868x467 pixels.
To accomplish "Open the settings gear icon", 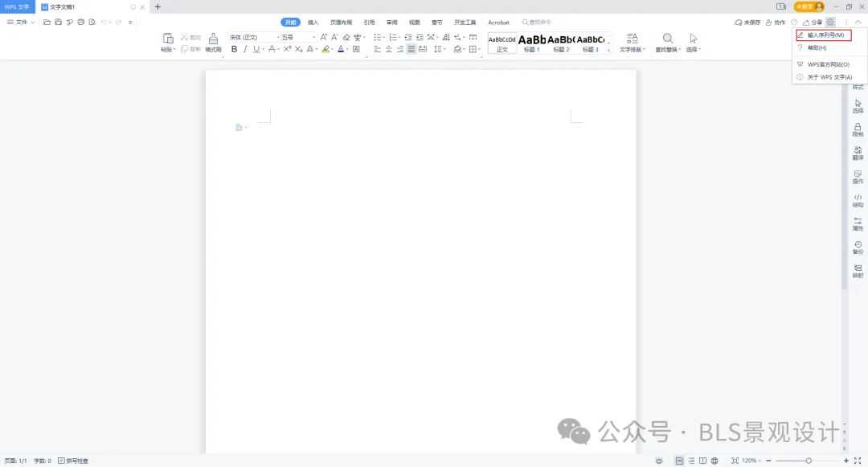I will click(829, 23).
